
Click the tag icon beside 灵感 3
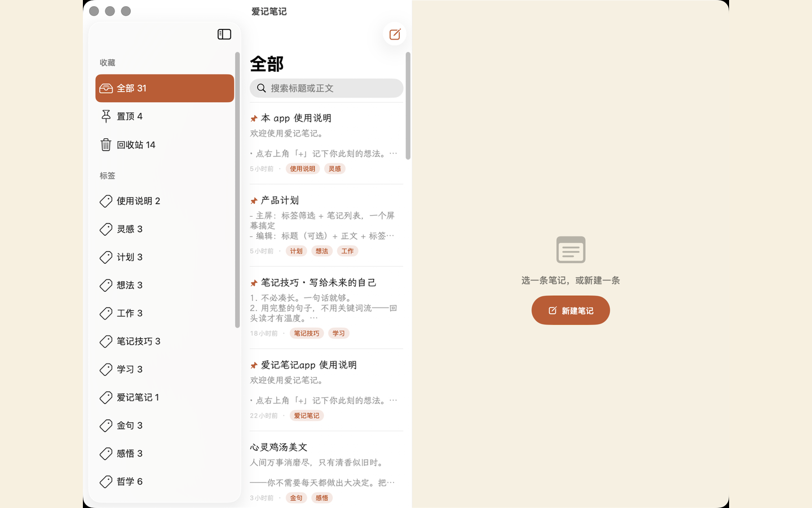[106, 229]
